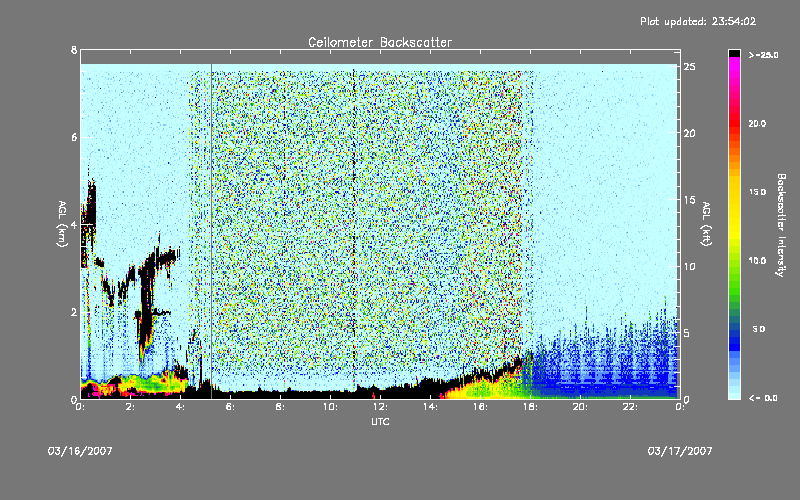Click the "14:" UTC hour tick label

click(x=430, y=407)
